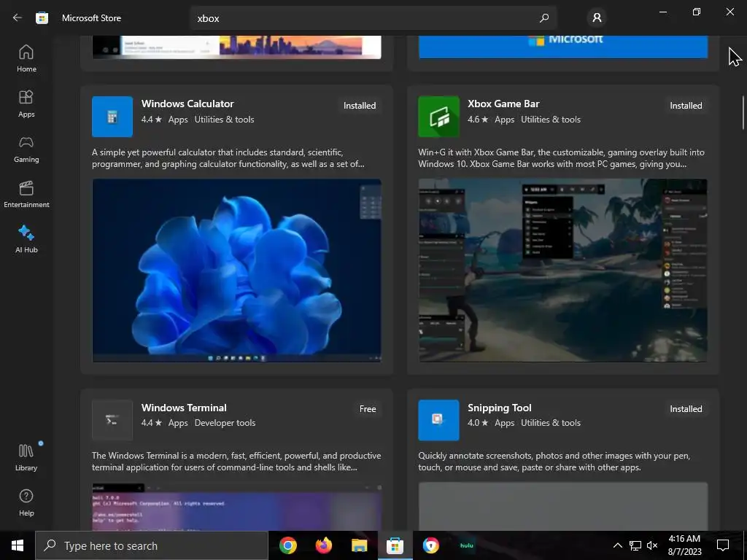Image resolution: width=747 pixels, height=560 pixels.
Task: Open the Apps sidebar section
Action: [x=26, y=104]
